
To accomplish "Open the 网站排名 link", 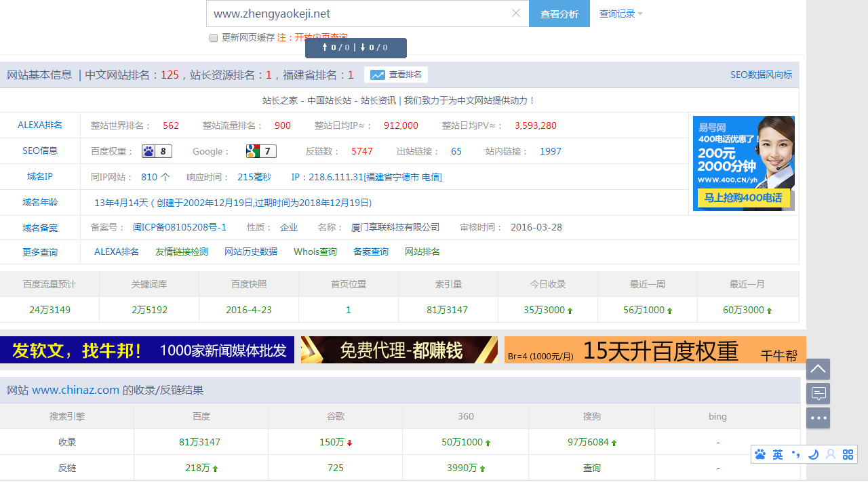I will (x=422, y=252).
